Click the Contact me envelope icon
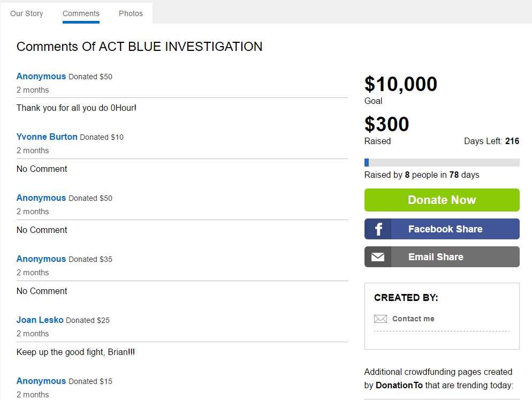532x400 pixels. point(380,319)
